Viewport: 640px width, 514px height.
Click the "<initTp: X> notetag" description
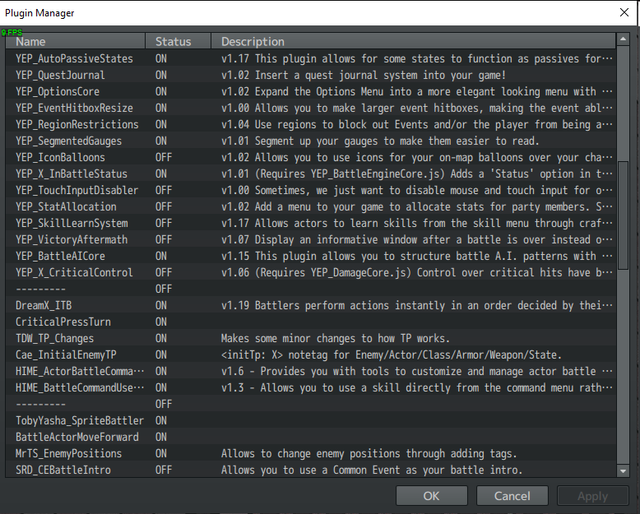click(x=391, y=355)
